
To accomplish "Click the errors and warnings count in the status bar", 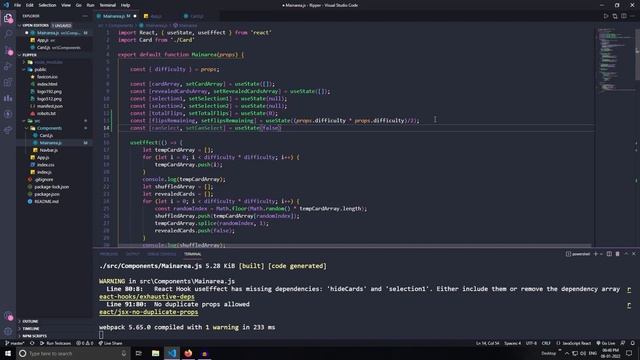I will click(x=85, y=343).
